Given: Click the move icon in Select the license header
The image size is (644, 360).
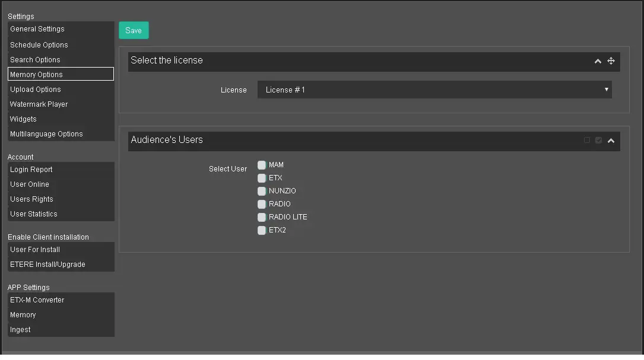Looking at the screenshot, I should tap(611, 61).
